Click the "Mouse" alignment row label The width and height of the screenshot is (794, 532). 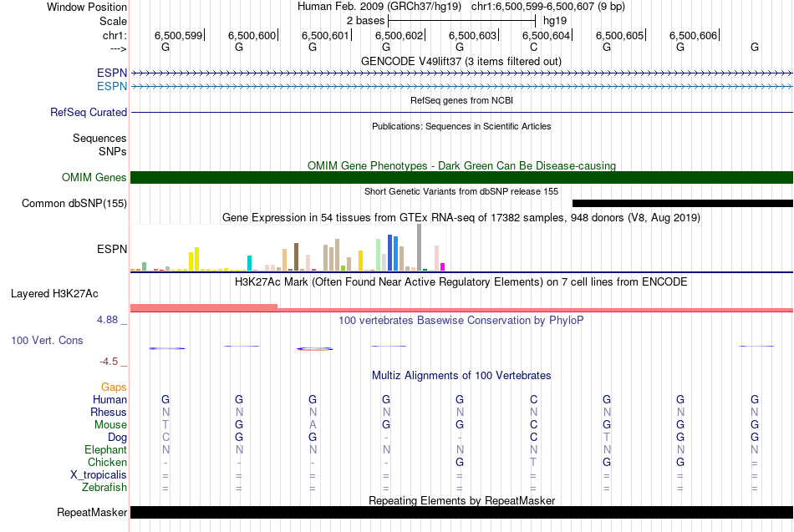pyautogui.click(x=110, y=425)
